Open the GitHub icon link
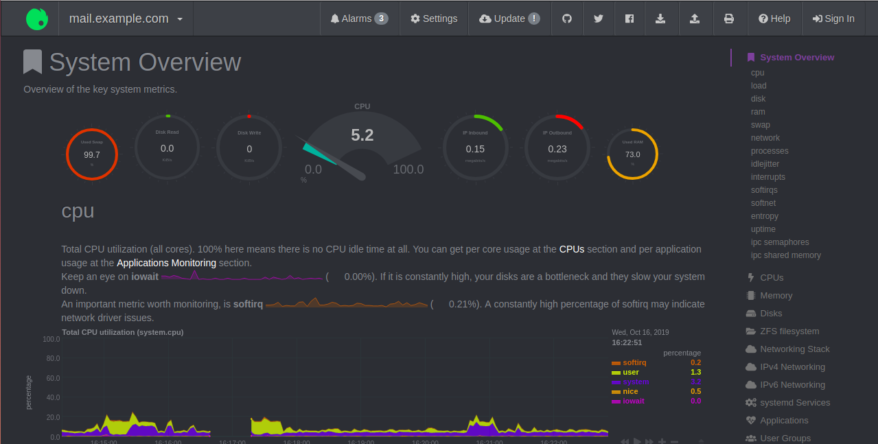The image size is (878, 444). point(567,18)
